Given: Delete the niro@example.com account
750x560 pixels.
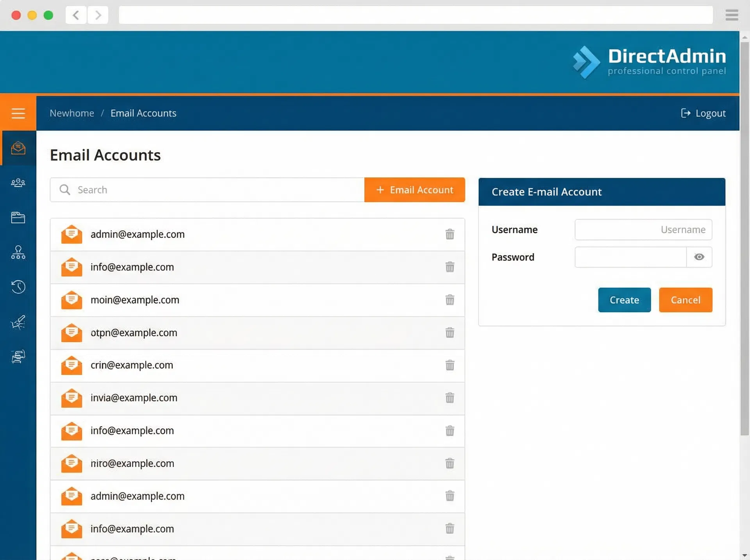Looking at the screenshot, I should pyautogui.click(x=450, y=463).
